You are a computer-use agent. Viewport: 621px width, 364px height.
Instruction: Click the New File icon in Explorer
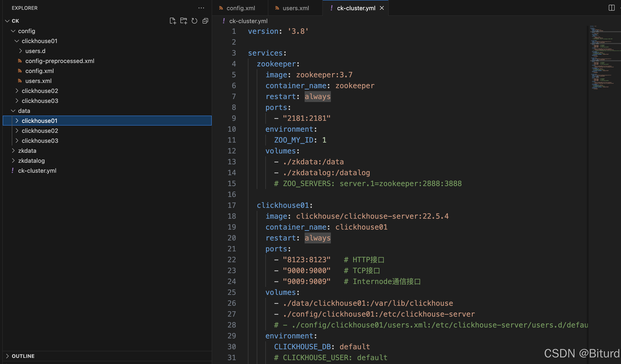[x=173, y=21]
